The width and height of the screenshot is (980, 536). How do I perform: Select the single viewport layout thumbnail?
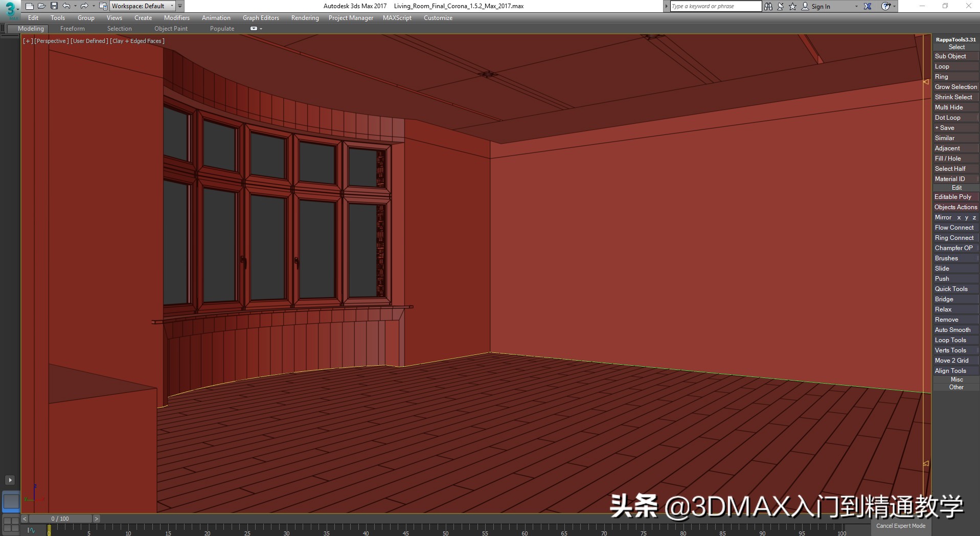click(x=11, y=502)
